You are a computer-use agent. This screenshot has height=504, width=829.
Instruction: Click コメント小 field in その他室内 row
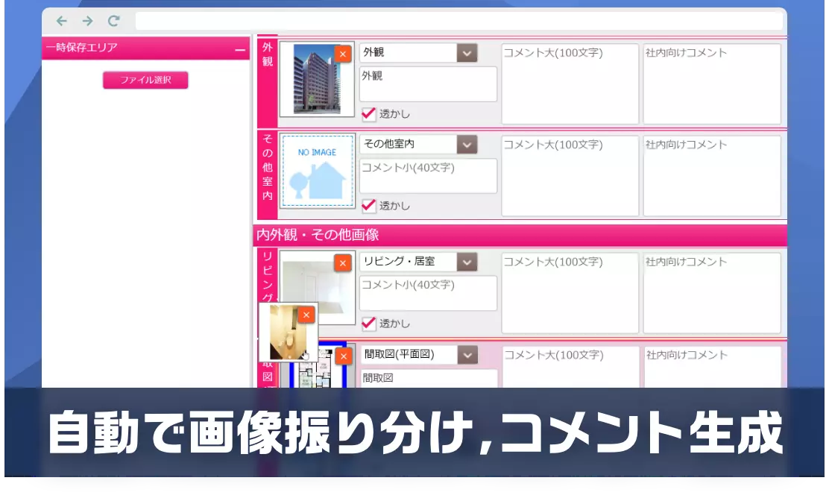tap(428, 176)
